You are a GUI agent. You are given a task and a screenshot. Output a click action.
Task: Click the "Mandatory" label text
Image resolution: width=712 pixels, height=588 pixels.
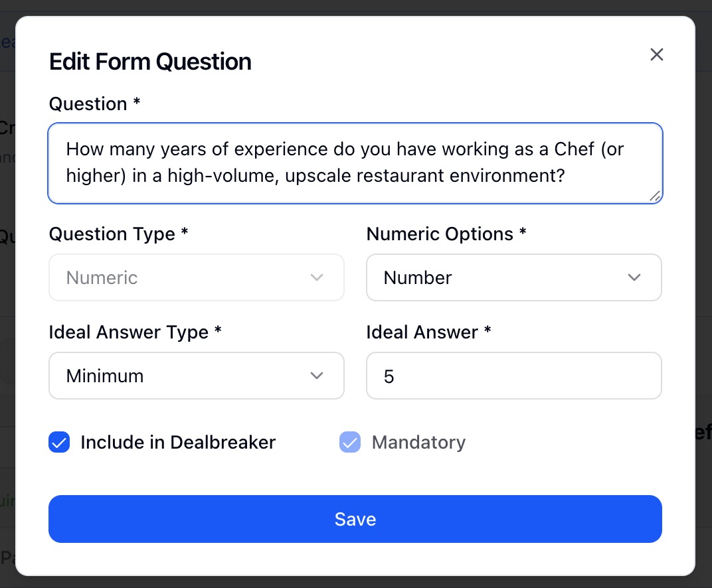tap(418, 442)
